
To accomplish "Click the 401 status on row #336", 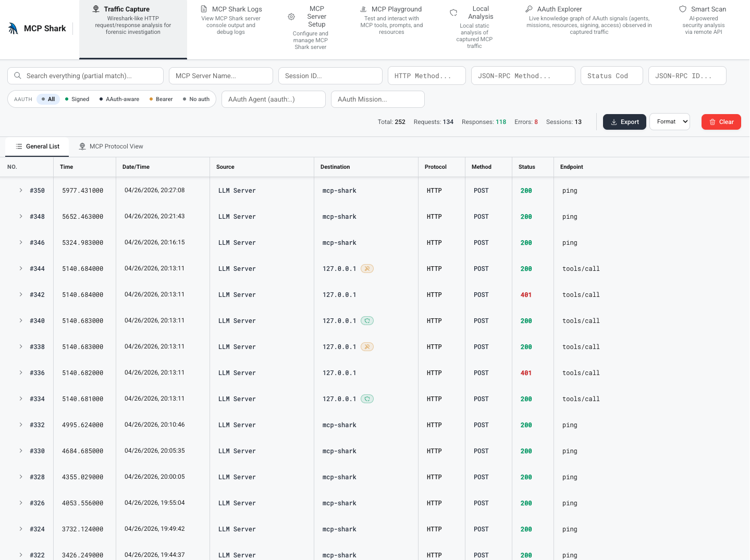I will pos(526,373).
